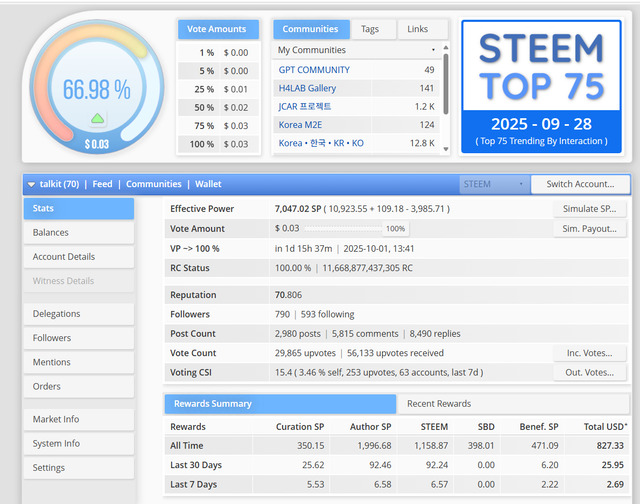Open the Recent Rewards tab
640x504 pixels.
pos(513,404)
